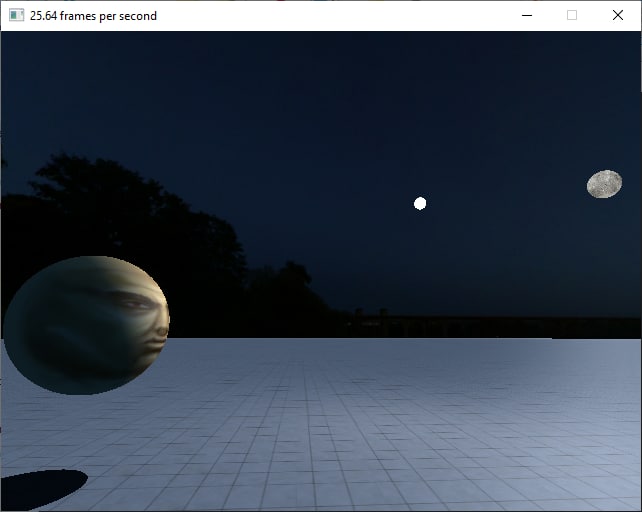This screenshot has height=512, width=642.
Task: Click the application icon in the title bar
Action: pos(16,15)
